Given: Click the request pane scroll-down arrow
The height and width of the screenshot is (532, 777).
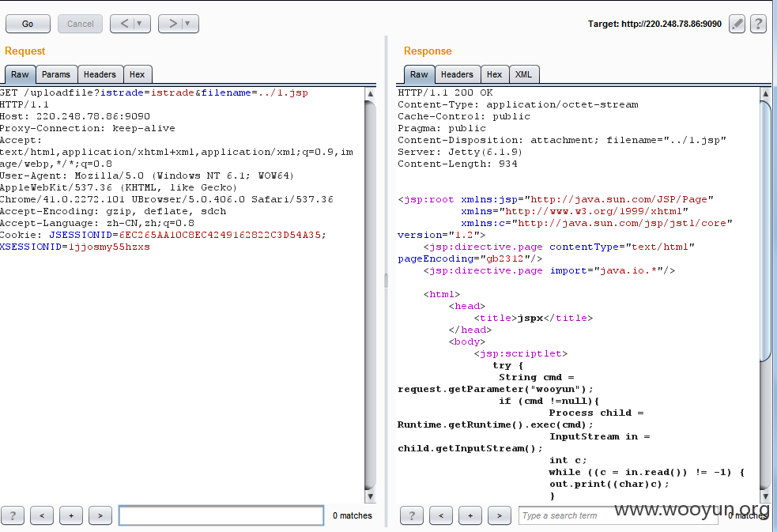Looking at the screenshot, I should 370,496.
